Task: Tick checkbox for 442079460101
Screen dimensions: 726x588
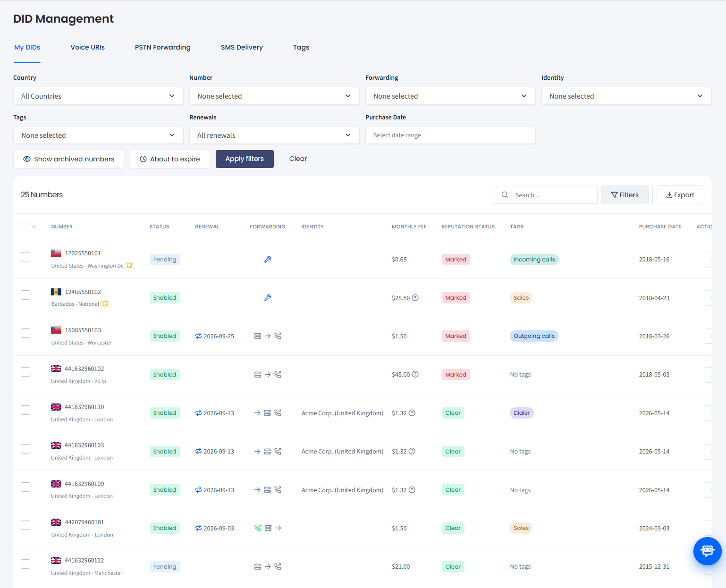Action: click(25, 525)
